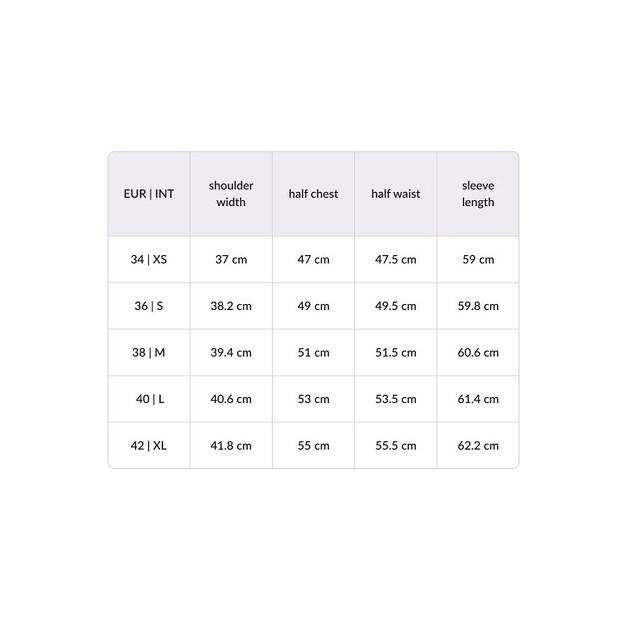Click the sleeve length column header
This screenshot has height=620, width=628.
click(478, 194)
